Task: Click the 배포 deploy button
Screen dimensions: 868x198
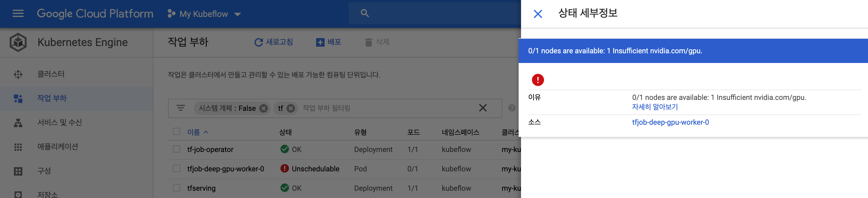Action: click(329, 42)
